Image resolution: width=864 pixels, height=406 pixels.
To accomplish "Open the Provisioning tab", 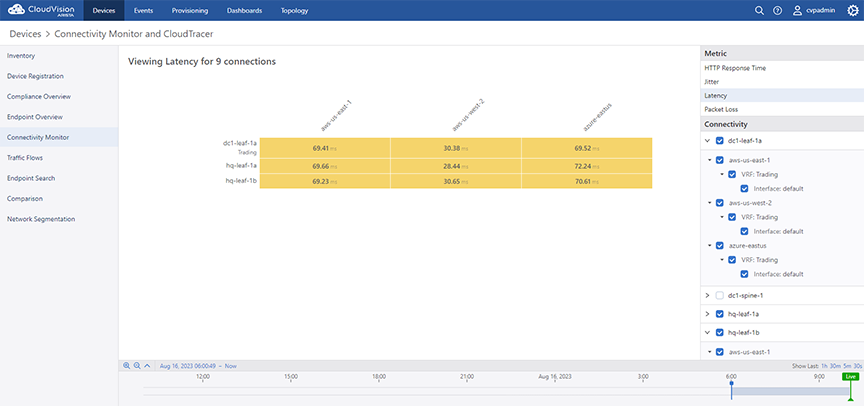I will [x=190, y=10].
